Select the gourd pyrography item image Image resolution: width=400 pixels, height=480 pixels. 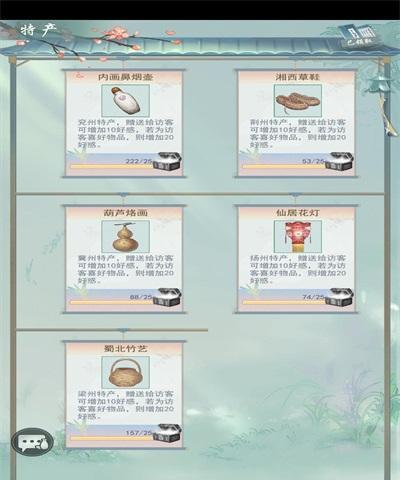click(125, 236)
